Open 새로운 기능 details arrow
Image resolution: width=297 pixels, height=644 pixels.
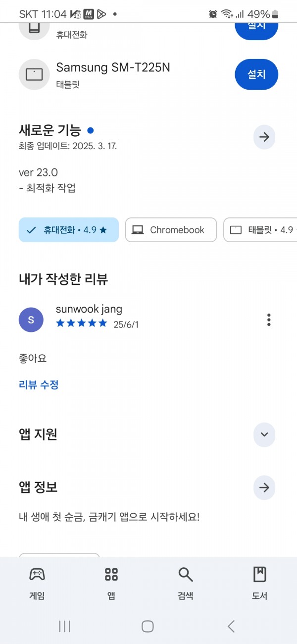(x=264, y=137)
